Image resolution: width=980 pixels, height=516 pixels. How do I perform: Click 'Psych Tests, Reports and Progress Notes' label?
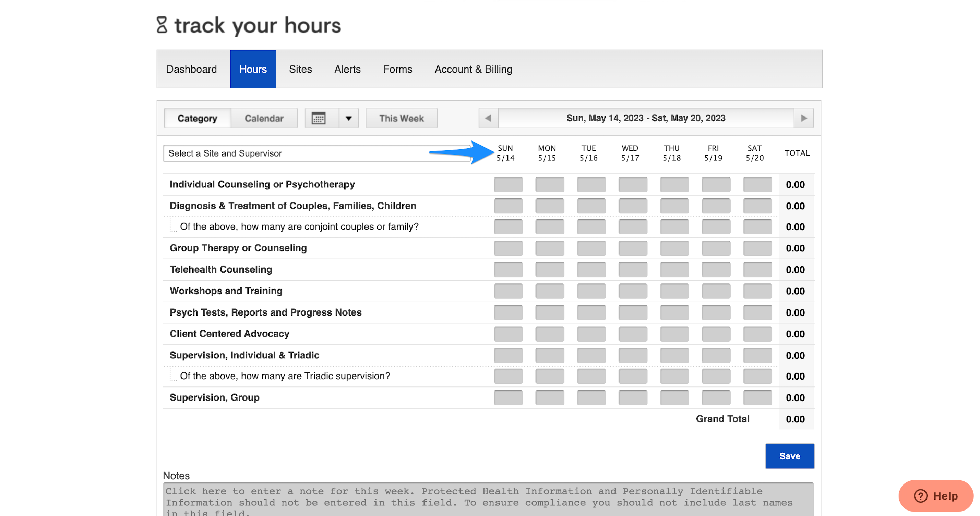tap(265, 312)
